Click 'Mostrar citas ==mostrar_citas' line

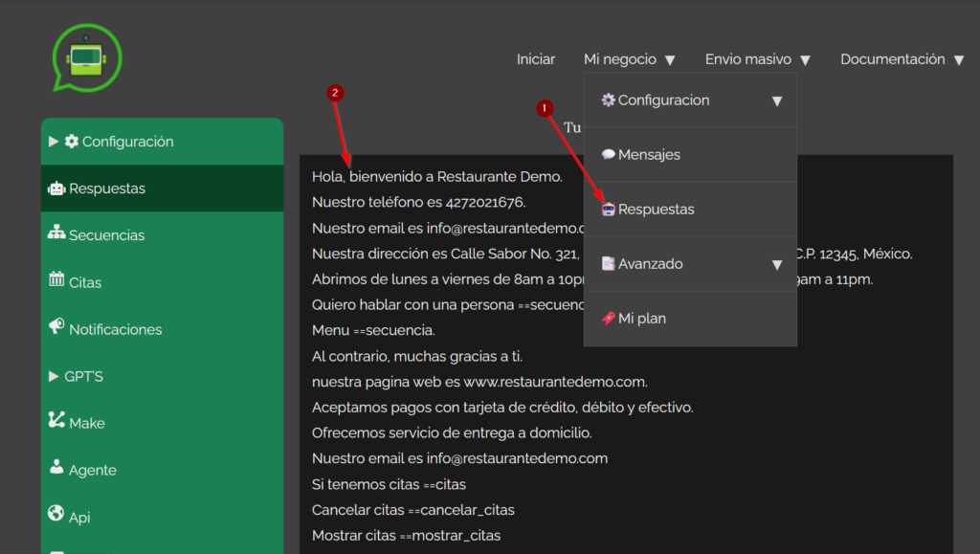tap(406, 535)
